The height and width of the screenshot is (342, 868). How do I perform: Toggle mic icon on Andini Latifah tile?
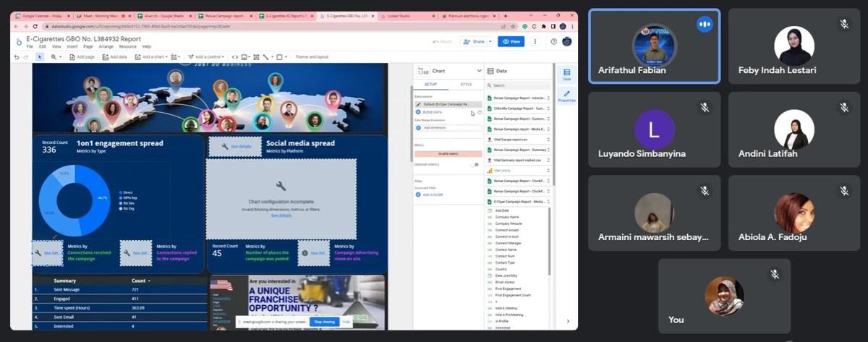click(843, 107)
